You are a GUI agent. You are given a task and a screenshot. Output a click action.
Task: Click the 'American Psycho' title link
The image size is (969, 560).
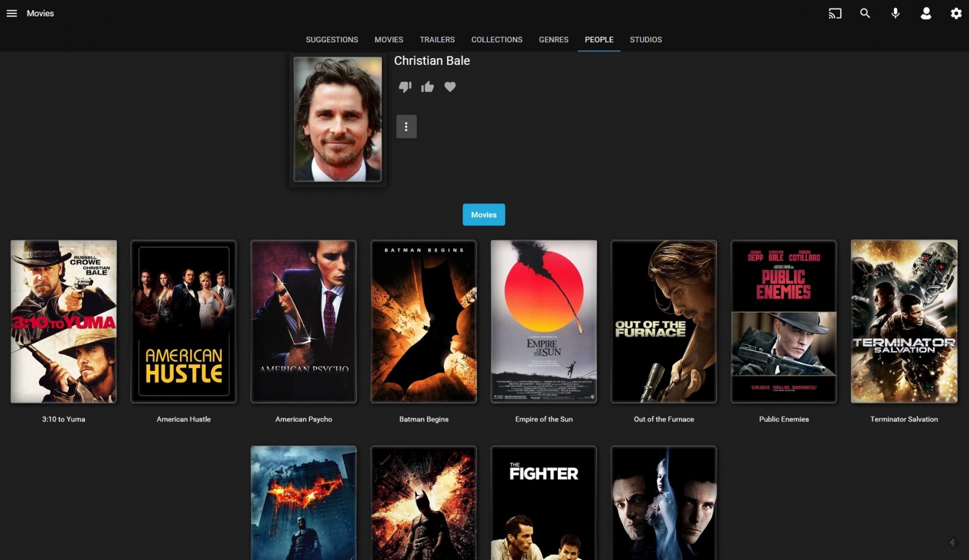303,419
